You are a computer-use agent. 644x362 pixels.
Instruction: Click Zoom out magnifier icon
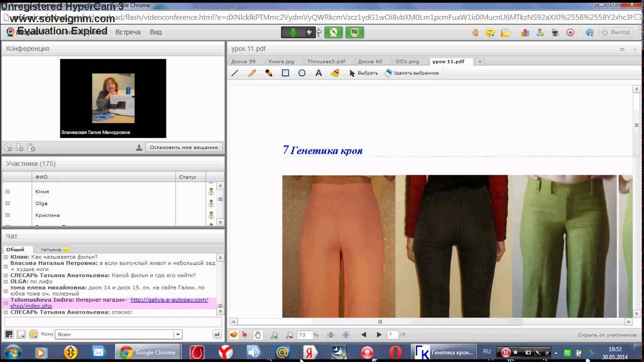[x=289, y=335]
